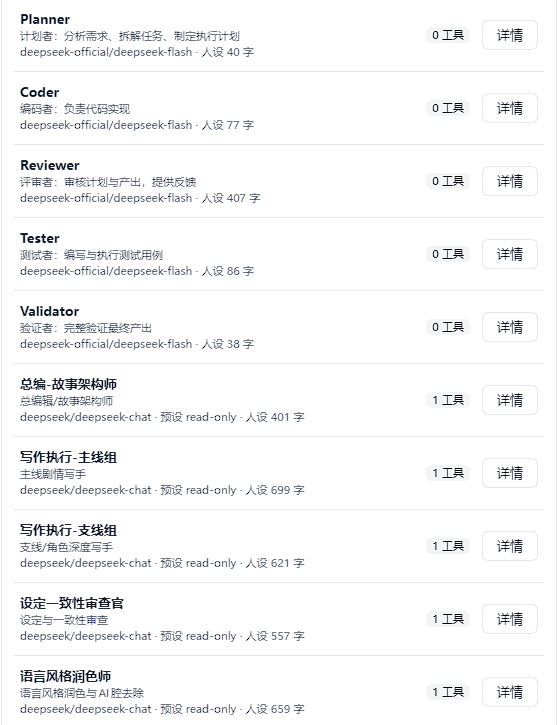Image resolution: width=559 pixels, height=725 pixels.
Task: Select the Coder agent title
Action: point(39,92)
